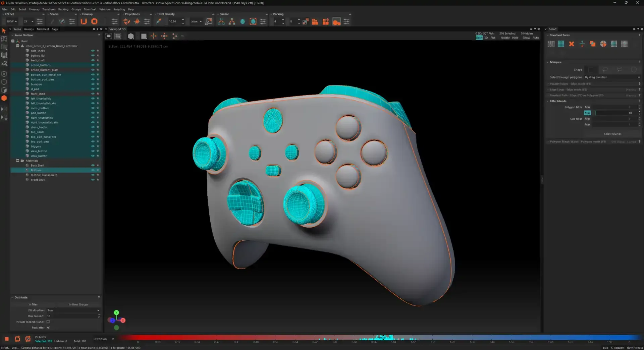Screen dimensions: 644x350
Task: Open the Unwrap menu
Action: click(34, 9)
